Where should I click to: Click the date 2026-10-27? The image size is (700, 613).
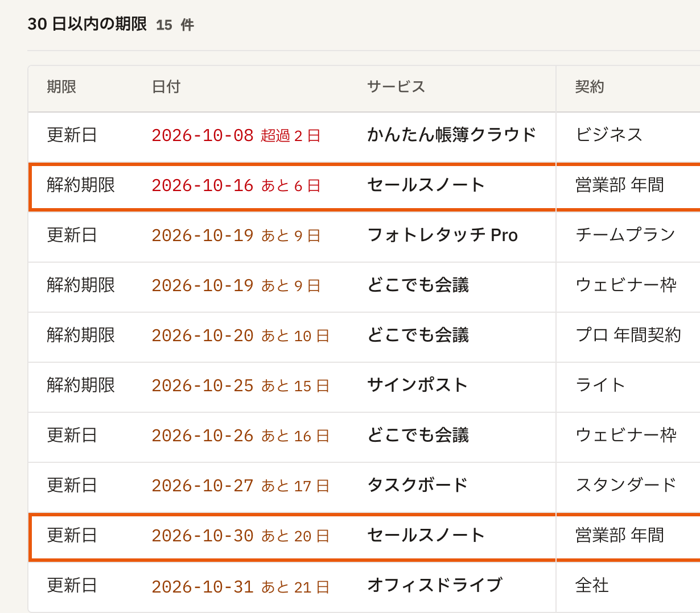[203, 486]
